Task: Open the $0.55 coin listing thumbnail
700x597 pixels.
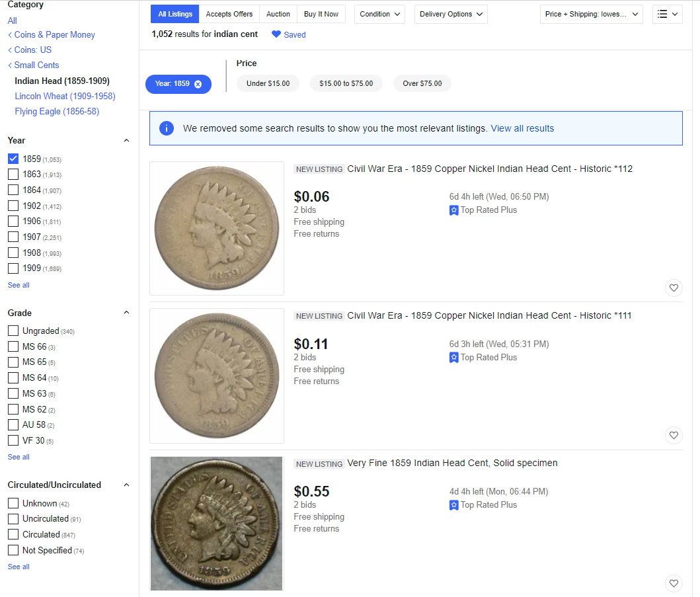Action: 217,524
